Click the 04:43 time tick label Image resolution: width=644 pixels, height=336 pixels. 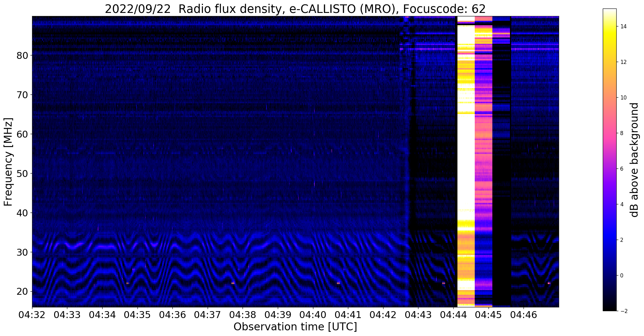point(418,315)
